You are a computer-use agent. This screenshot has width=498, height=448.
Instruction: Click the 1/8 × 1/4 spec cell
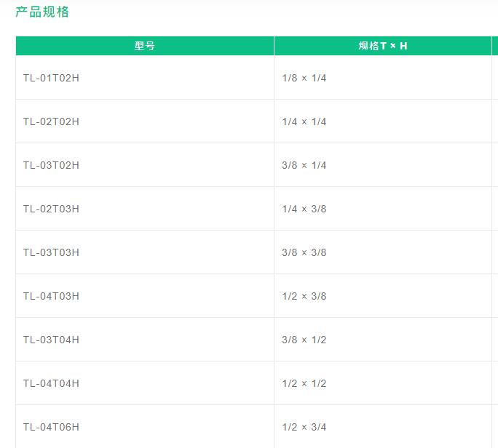pos(383,77)
